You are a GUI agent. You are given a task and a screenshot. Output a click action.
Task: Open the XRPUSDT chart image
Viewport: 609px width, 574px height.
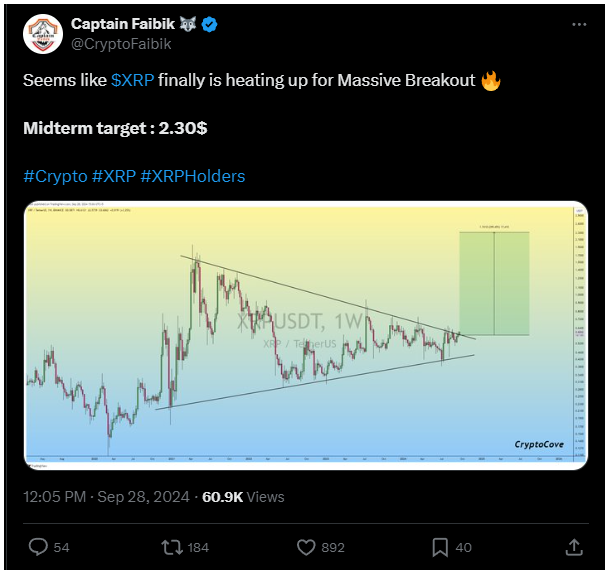(306, 335)
